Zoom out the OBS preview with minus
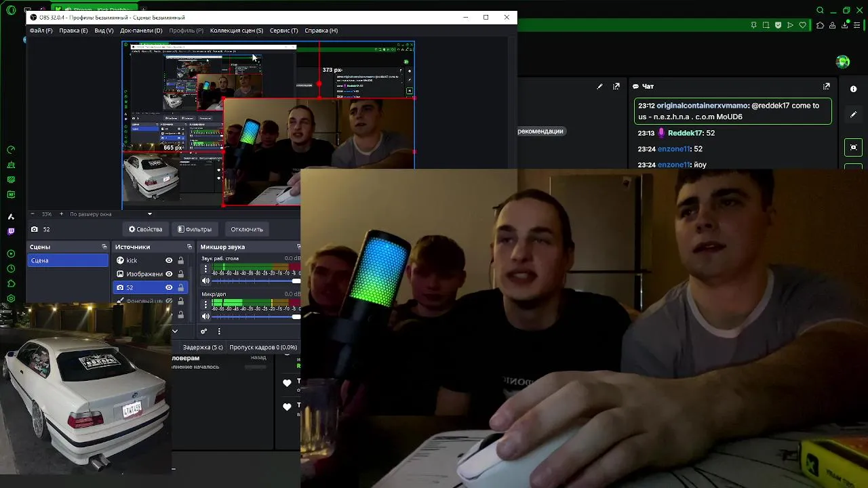 pyautogui.click(x=33, y=214)
